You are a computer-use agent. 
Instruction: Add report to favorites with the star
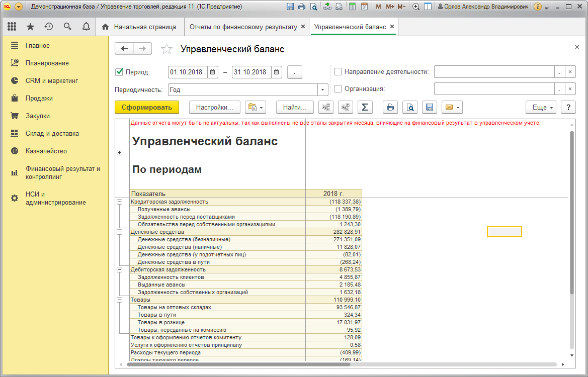pyautogui.click(x=166, y=49)
